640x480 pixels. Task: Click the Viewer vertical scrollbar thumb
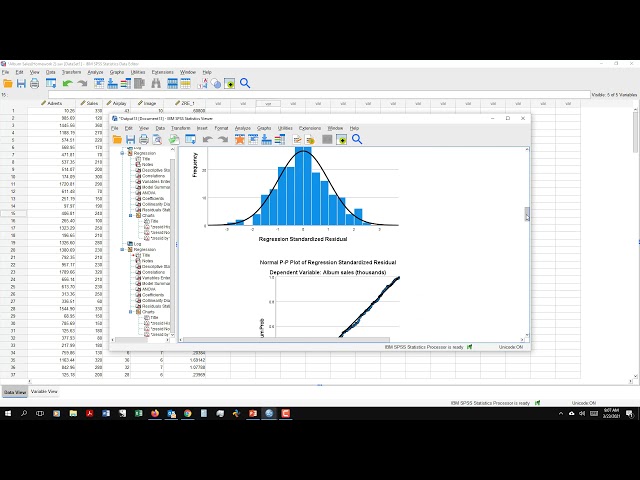527,213
